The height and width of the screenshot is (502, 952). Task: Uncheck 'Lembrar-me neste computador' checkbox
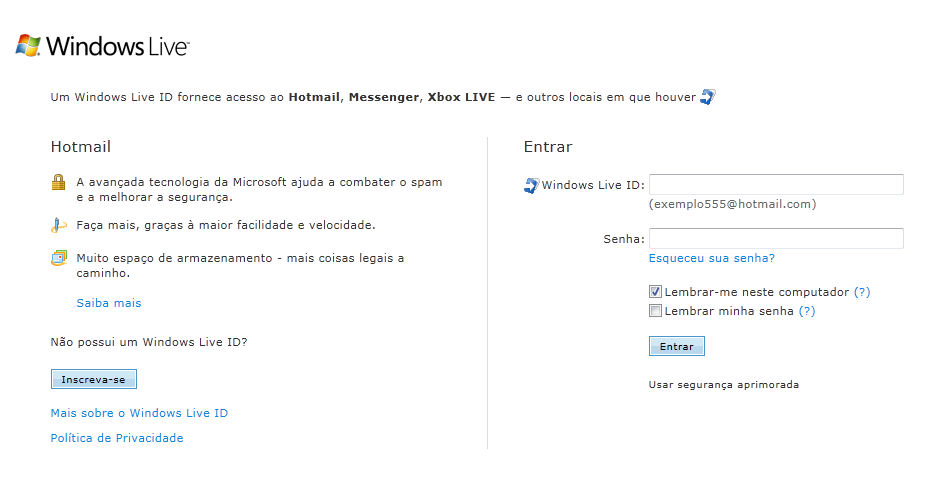pyautogui.click(x=655, y=292)
